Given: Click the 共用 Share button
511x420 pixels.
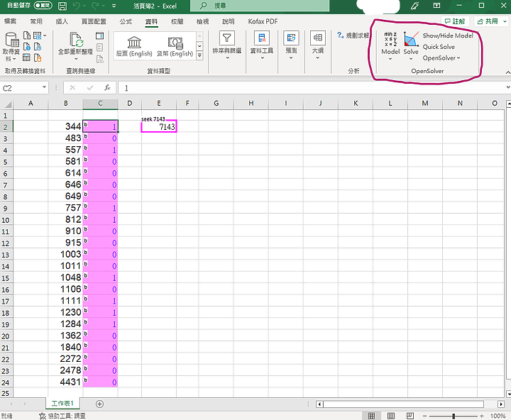Looking at the screenshot, I should pos(488,21).
